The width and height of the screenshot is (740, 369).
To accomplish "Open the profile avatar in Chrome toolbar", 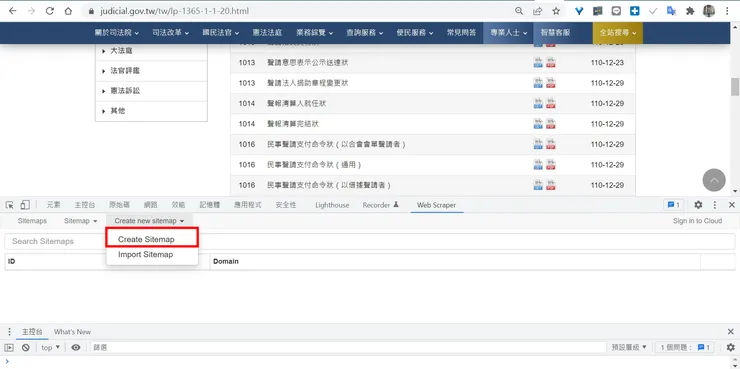I will click(709, 11).
